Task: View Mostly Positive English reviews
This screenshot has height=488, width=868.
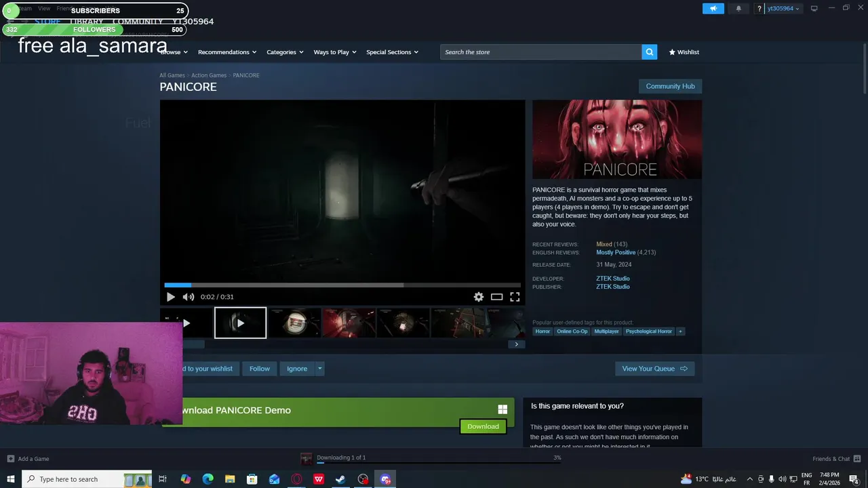Action: coord(616,252)
